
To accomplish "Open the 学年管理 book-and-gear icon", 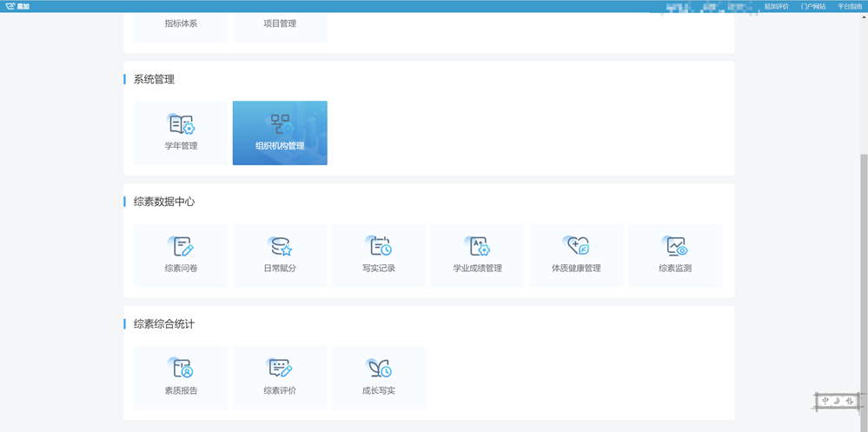I will click(x=181, y=124).
